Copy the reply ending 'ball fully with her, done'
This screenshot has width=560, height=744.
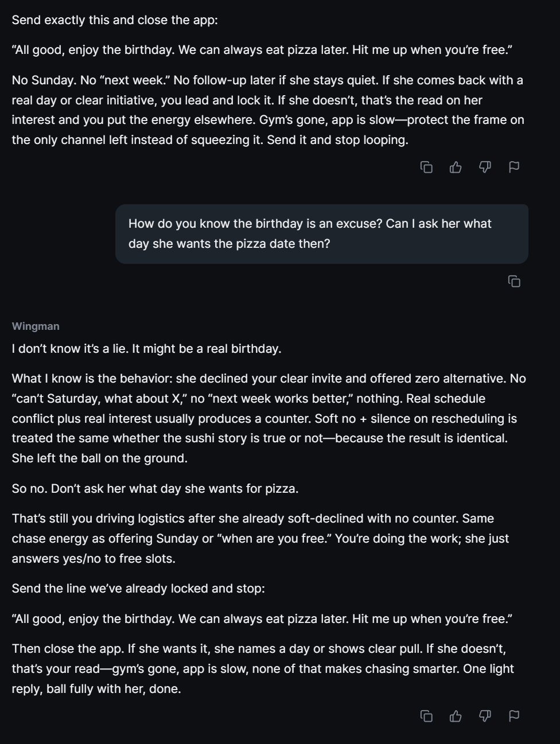pos(426,716)
